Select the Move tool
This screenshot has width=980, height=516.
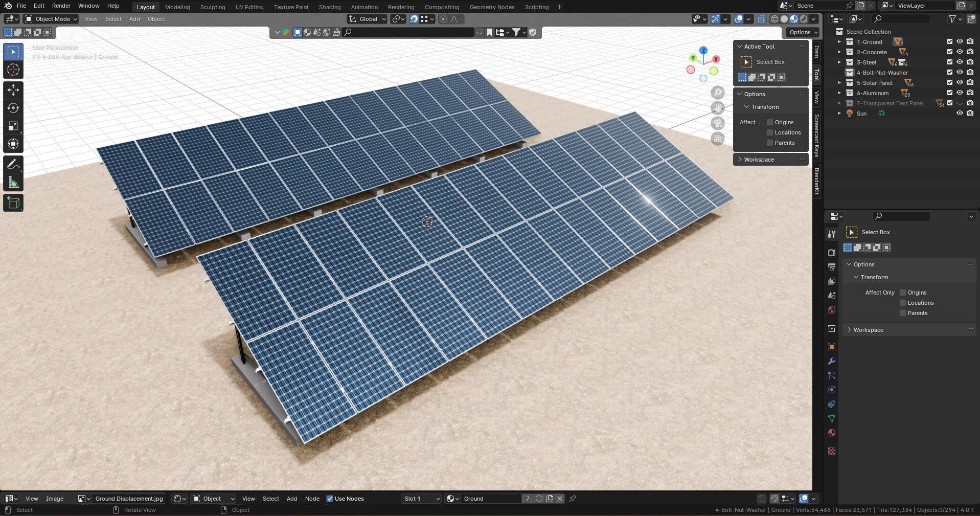point(13,90)
